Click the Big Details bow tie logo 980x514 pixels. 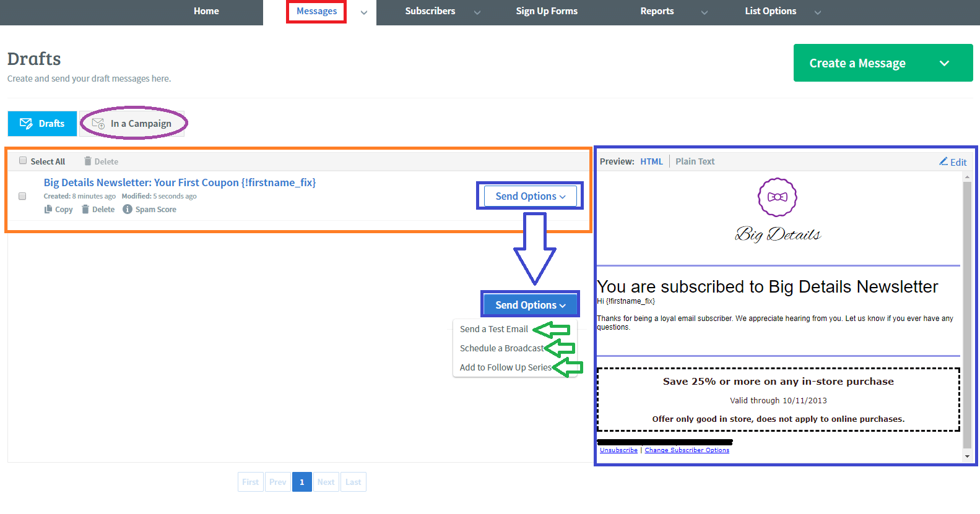[778, 197]
